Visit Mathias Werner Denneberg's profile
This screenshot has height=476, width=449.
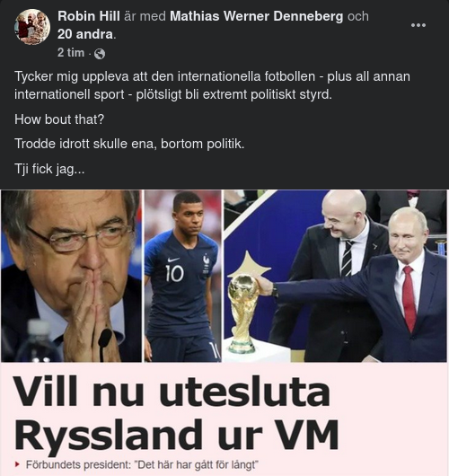(x=256, y=16)
